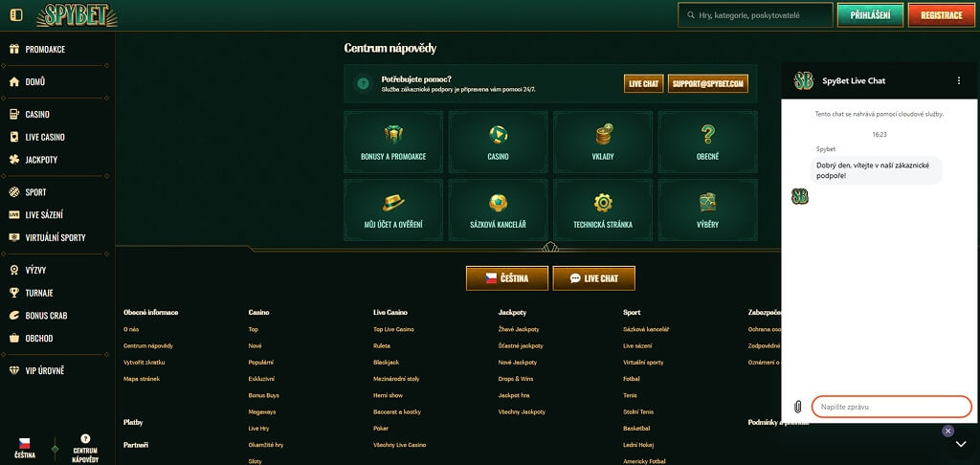Open Poker link under Live Casino

381,429
